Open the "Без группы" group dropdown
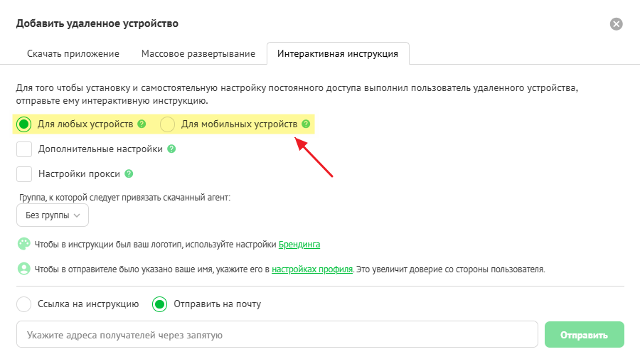The height and width of the screenshot is (364, 640). [x=53, y=215]
